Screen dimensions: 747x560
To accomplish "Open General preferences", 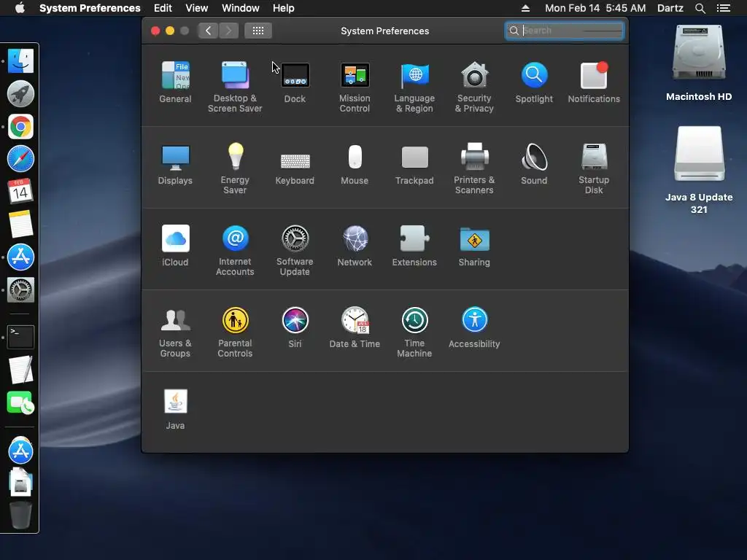I will point(175,82).
